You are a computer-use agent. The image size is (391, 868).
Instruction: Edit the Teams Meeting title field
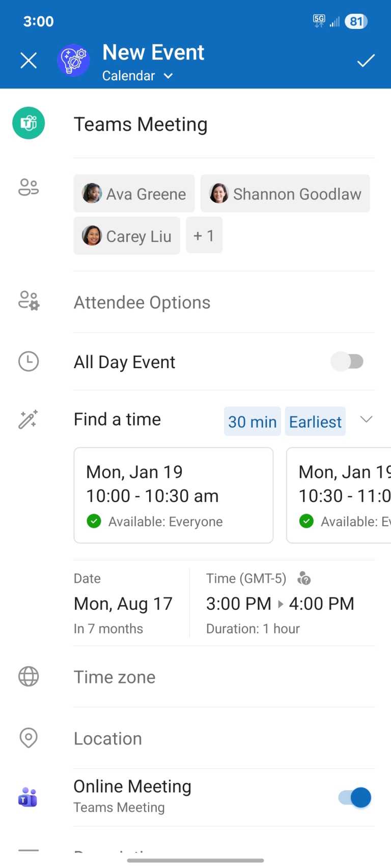tap(224, 124)
